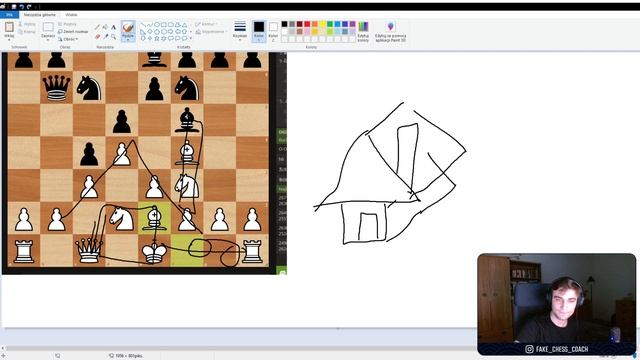Expand the dropdown arrow under Zaznacz
Screen dimensions: 640x360
coord(48,40)
